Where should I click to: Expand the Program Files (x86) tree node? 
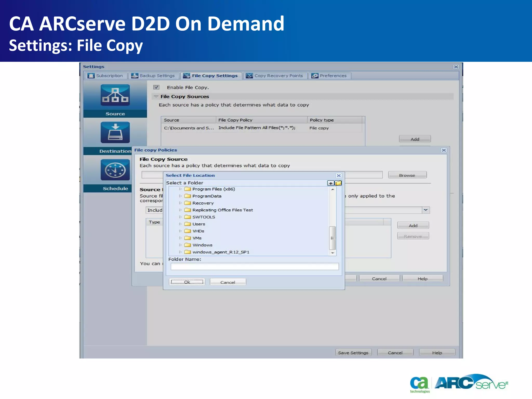pos(180,189)
